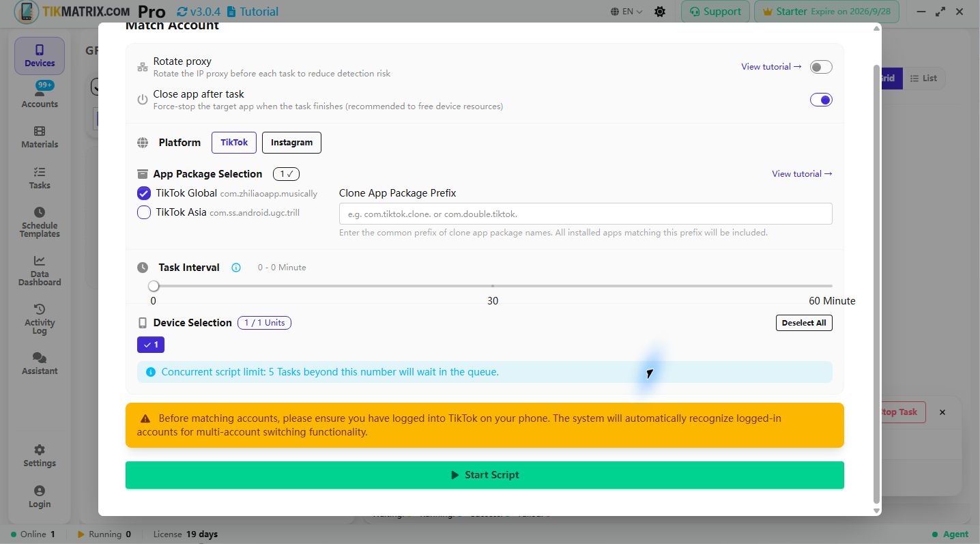The image size is (980, 544).
Task: Open Settings in the sidebar
Action: click(x=40, y=456)
